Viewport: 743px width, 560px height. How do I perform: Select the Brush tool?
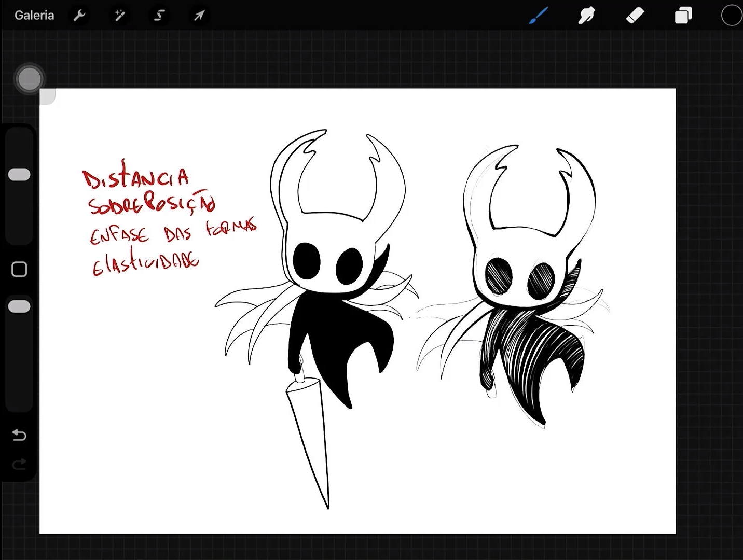coord(539,16)
